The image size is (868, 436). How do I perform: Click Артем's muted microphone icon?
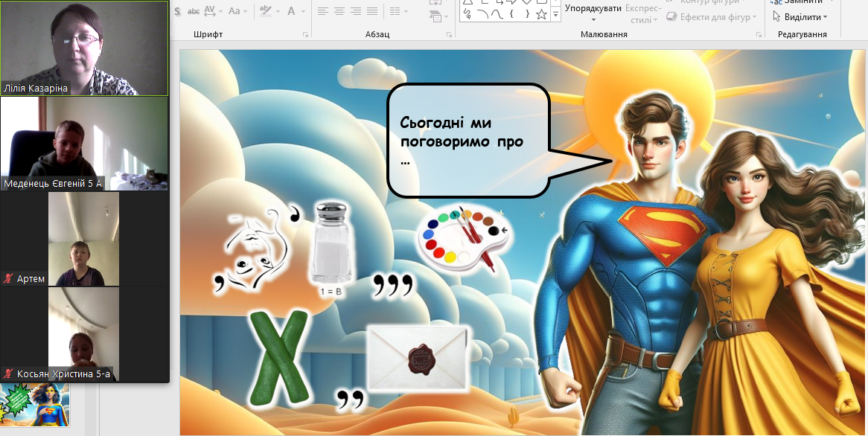pos(7,279)
